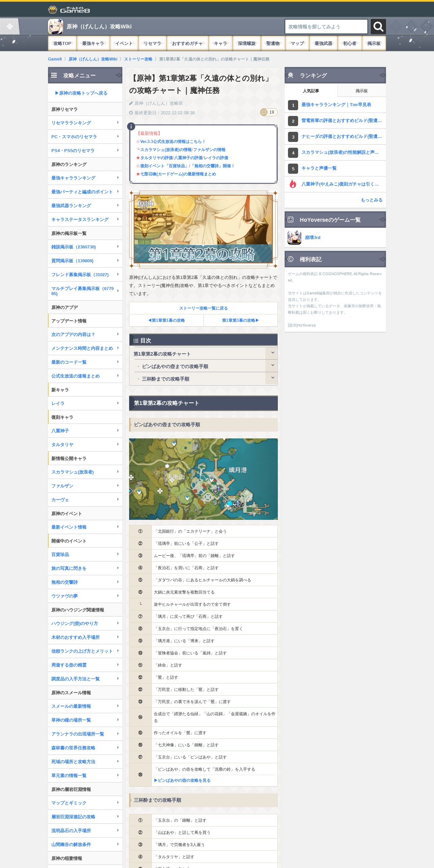
Task: Open 草神の瞳の場所一覧 sidebar link
Action: coord(71,720)
